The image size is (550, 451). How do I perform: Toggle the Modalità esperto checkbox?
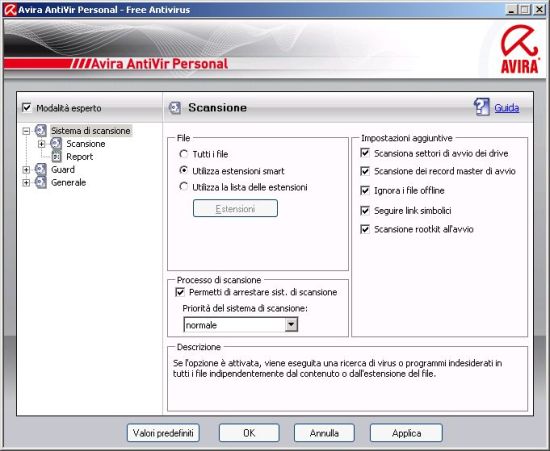pyautogui.click(x=27, y=107)
